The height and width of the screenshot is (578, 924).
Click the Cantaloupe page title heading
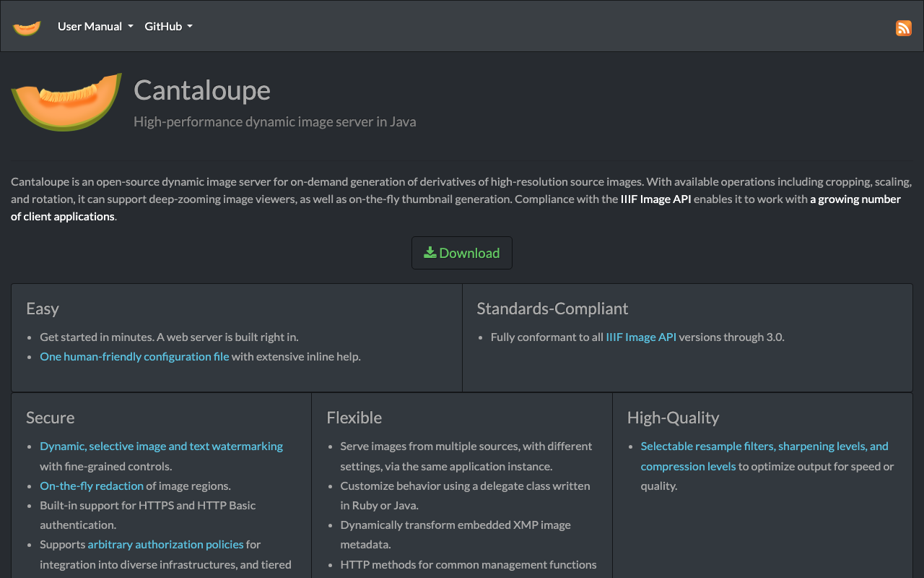tap(202, 90)
